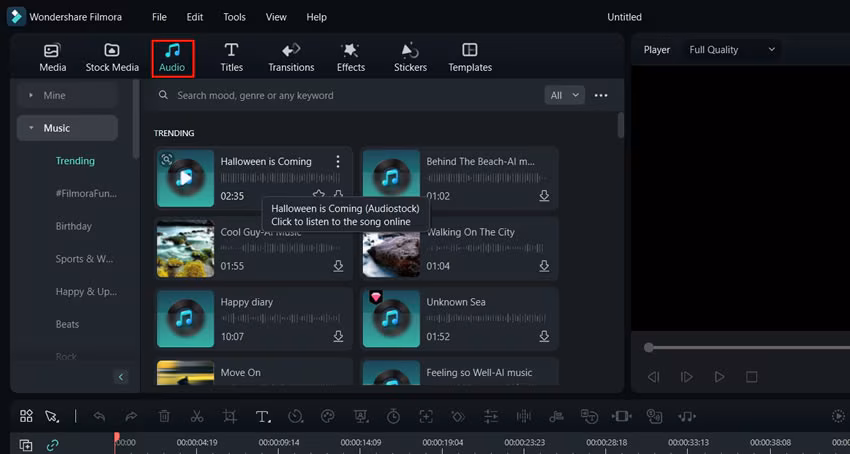Open the speed tool icon

[x=295, y=416]
